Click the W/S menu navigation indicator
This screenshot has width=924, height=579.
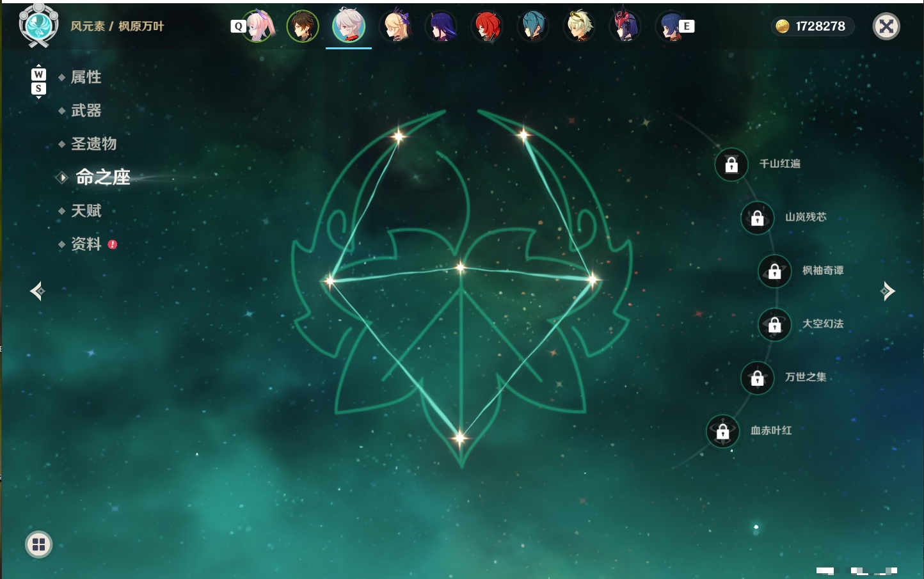(38, 81)
